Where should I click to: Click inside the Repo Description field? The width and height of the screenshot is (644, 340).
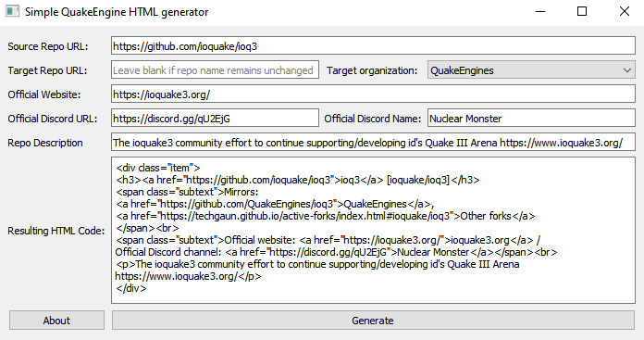tap(373, 143)
